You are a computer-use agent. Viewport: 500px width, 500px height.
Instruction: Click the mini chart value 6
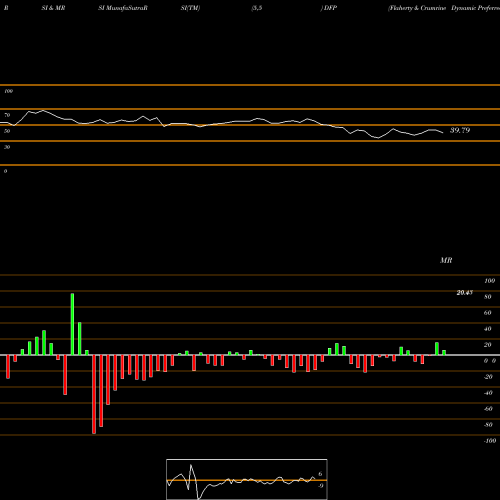[320, 474]
